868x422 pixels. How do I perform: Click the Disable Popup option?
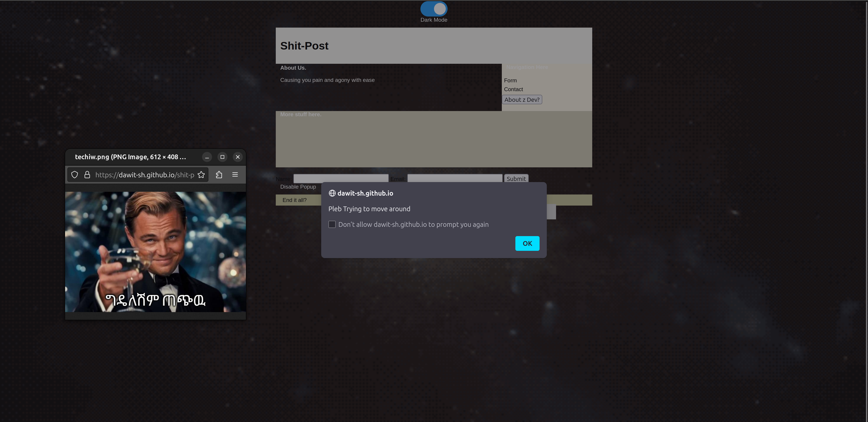[x=298, y=187]
